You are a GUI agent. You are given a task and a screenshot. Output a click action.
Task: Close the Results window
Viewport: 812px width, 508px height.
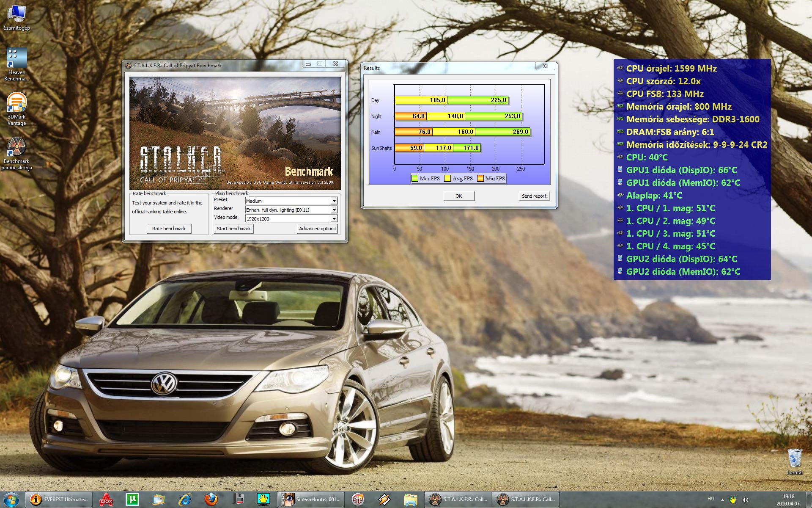(546, 66)
